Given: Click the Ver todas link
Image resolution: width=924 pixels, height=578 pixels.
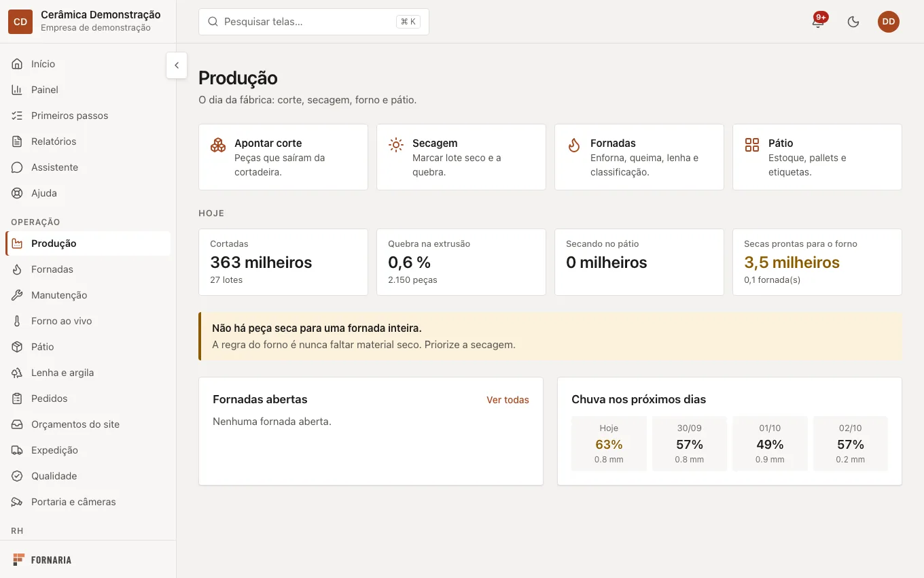Looking at the screenshot, I should 508,400.
